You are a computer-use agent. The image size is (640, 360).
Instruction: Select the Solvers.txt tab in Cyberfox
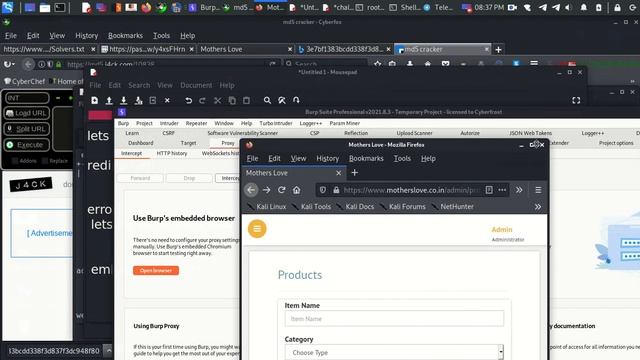(x=49, y=49)
